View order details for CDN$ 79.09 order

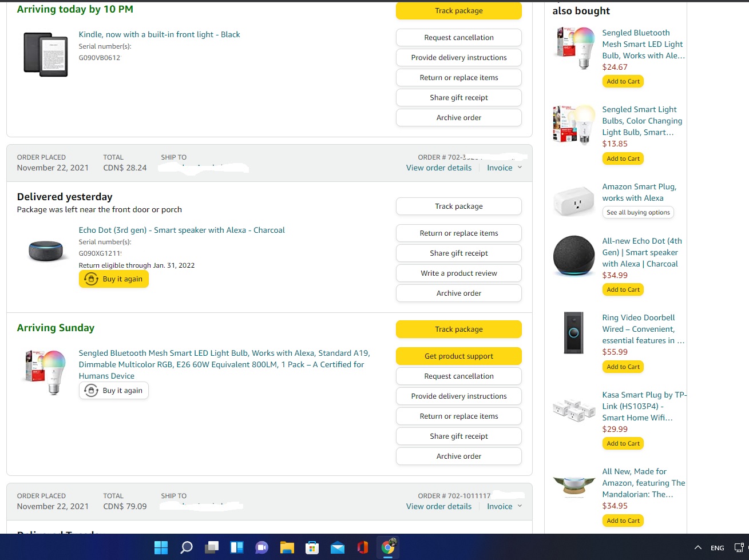[439, 506]
